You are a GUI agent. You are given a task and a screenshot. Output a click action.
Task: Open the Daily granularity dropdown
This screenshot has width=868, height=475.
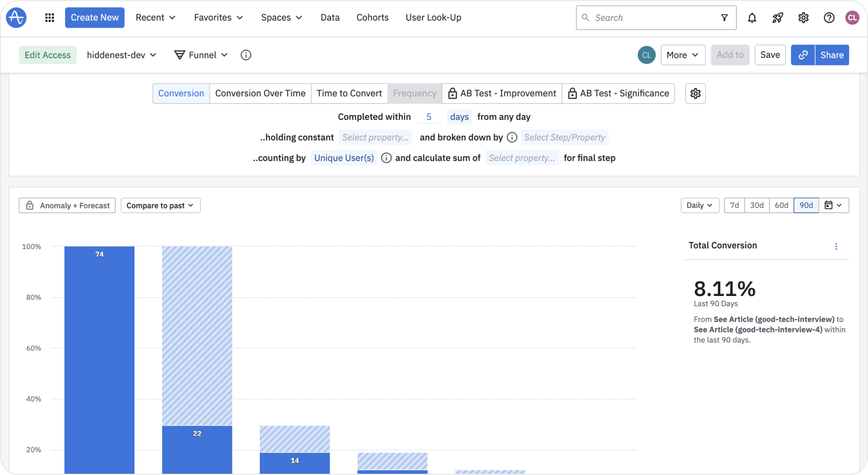coord(699,205)
